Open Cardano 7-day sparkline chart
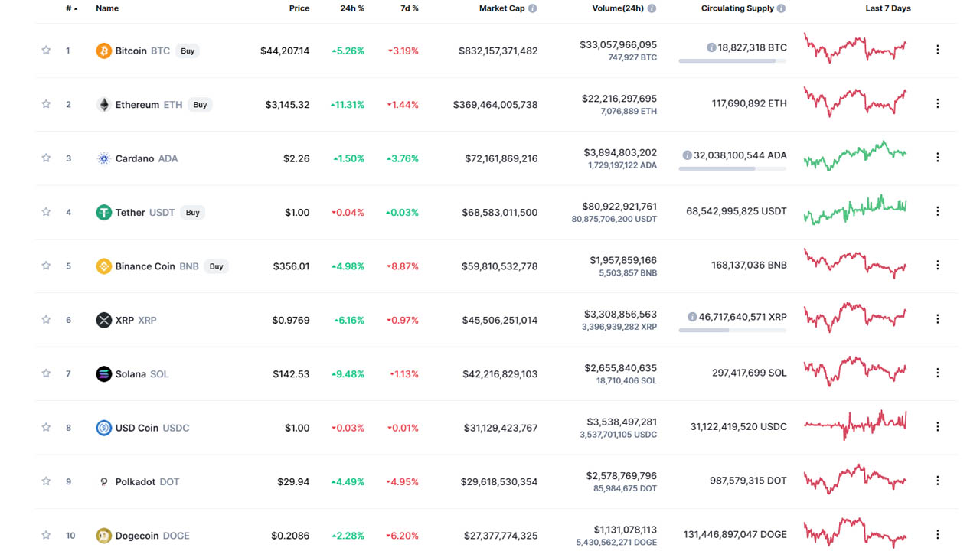 coord(855,155)
